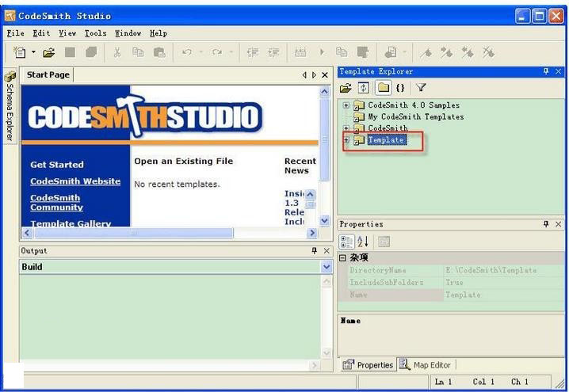The image size is (569, 392).
Task: Click the Get Started heading
Action: [x=57, y=165]
